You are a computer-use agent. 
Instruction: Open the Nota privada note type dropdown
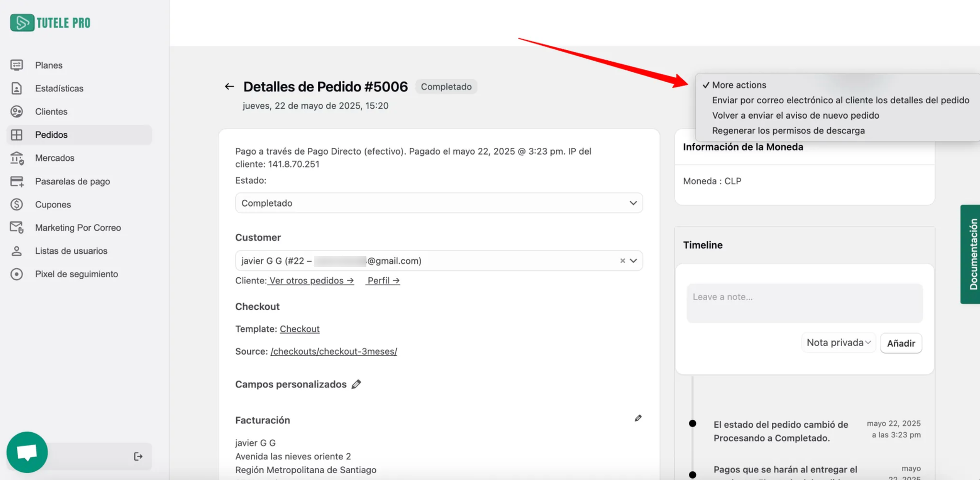click(838, 343)
